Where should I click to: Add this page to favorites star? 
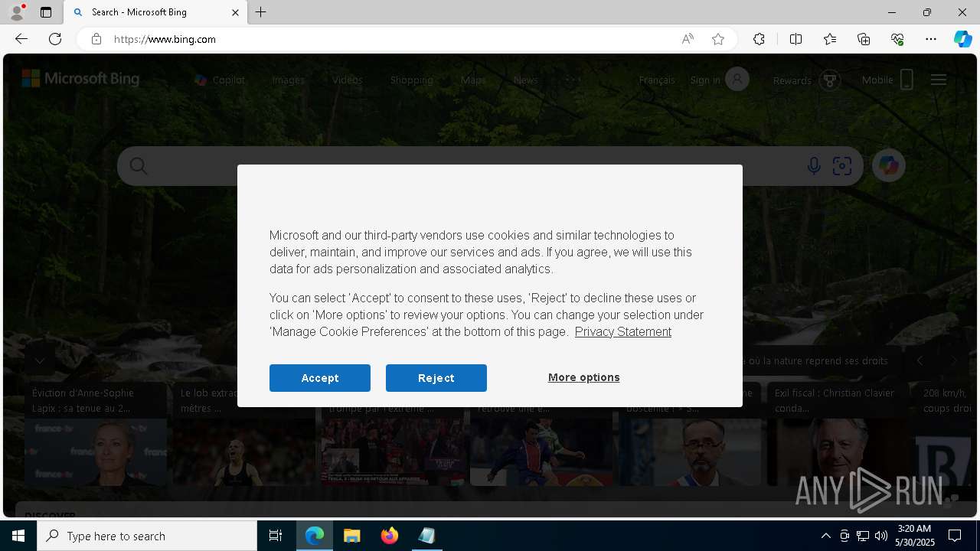[x=718, y=39]
